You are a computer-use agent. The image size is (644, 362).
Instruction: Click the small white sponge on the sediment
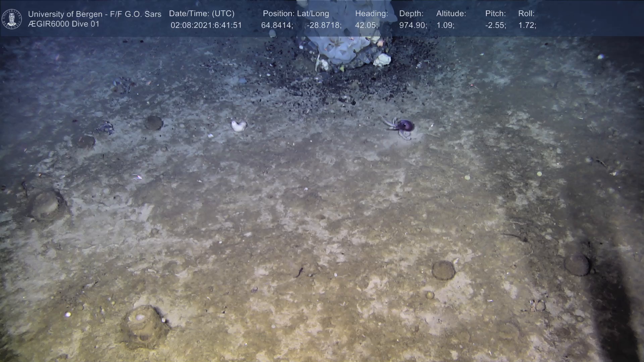click(x=238, y=126)
